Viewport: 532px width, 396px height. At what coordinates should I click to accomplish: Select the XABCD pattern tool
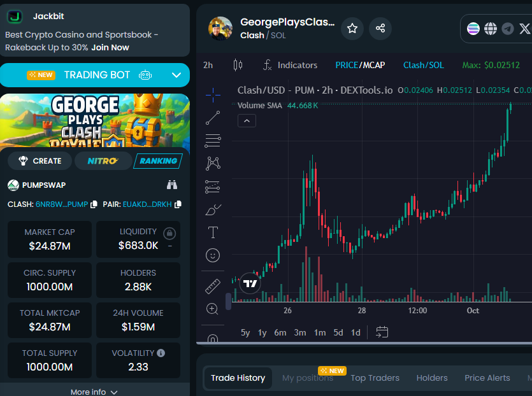[x=213, y=163]
